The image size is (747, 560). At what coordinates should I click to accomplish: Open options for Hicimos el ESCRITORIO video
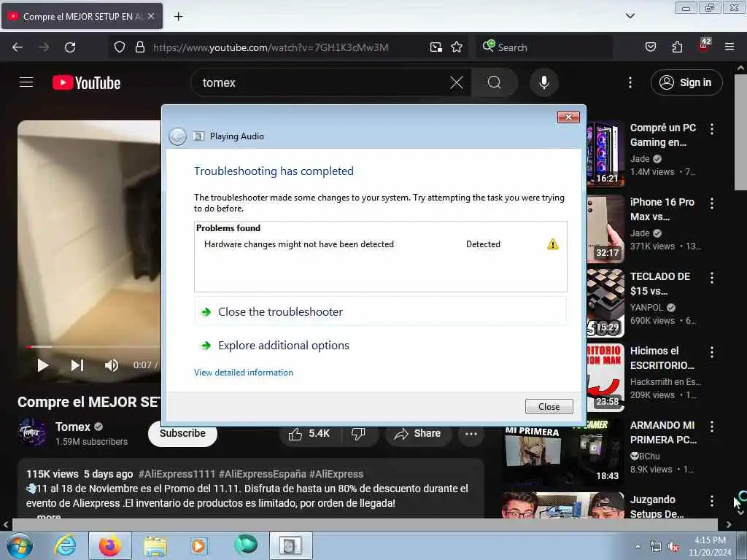pos(712,352)
